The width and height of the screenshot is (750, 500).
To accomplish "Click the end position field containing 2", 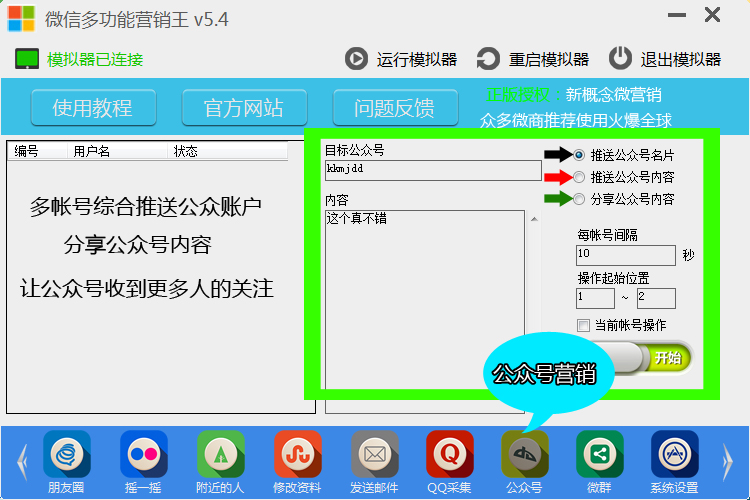I will click(x=656, y=298).
